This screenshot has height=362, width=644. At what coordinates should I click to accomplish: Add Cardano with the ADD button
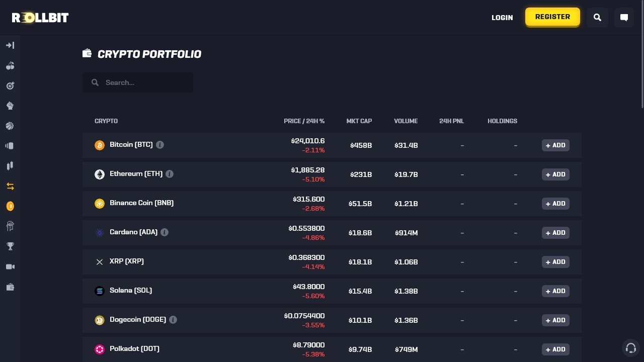point(555,233)
